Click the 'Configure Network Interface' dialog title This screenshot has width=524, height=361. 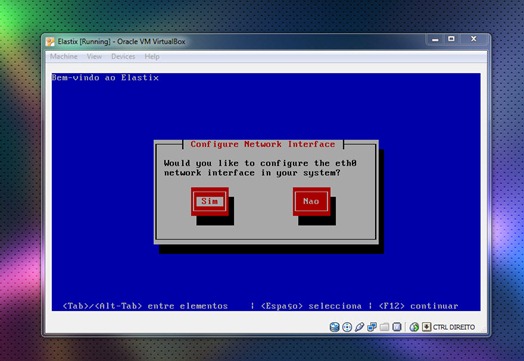tap(263, 144)
